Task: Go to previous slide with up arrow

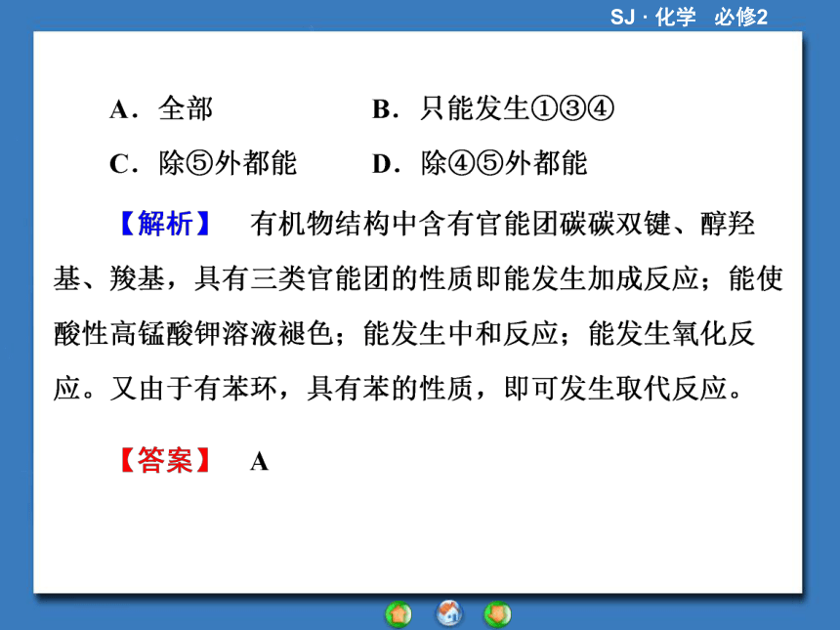Action: pyautogui.click(x=399, y=614)
